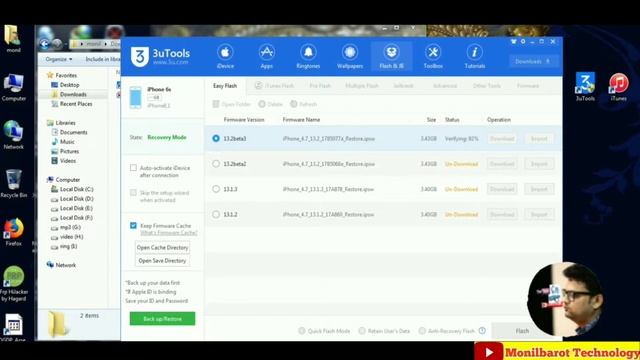Click Download for 13.1.3 firmware
This screenshot has height=360, width=640.
(502, 189)
